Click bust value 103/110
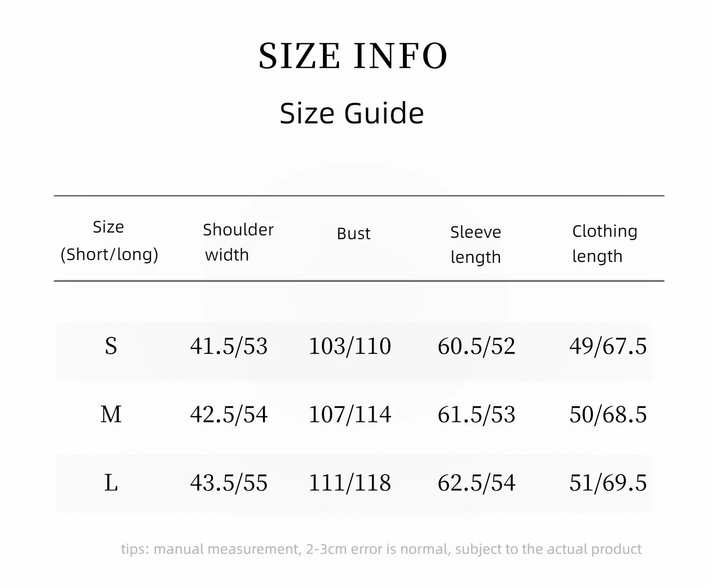This screenshot has width=712, height=588. (350, 346)
